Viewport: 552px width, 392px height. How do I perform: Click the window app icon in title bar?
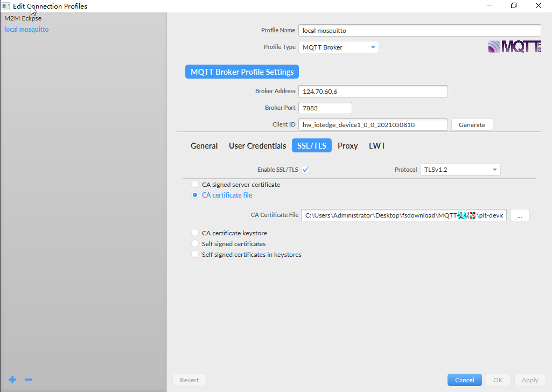5,5
